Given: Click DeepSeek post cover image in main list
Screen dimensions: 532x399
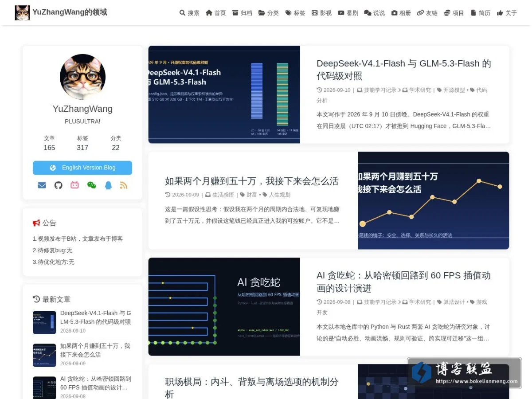Looking at the screenshot, I should coord(224,94).
